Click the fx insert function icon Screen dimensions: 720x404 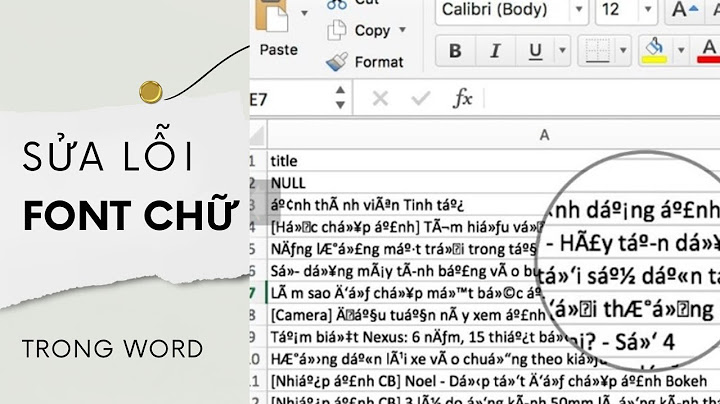click(x=462, y=98)
